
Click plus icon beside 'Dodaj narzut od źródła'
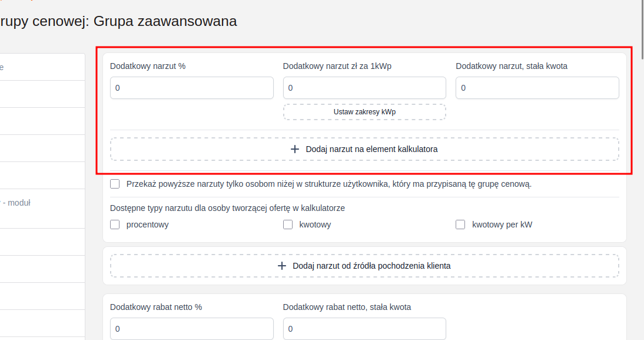point(282,266)
